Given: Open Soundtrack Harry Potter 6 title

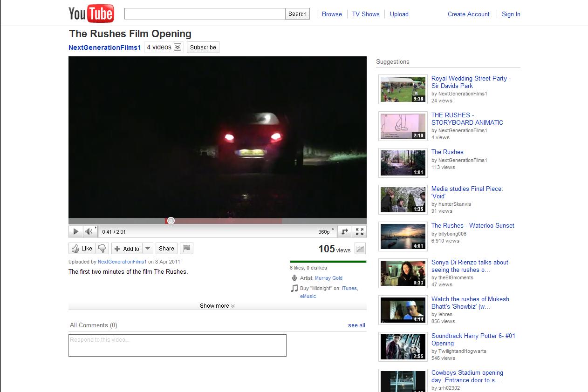Looking at the screenshot, I should coord(473,339).
